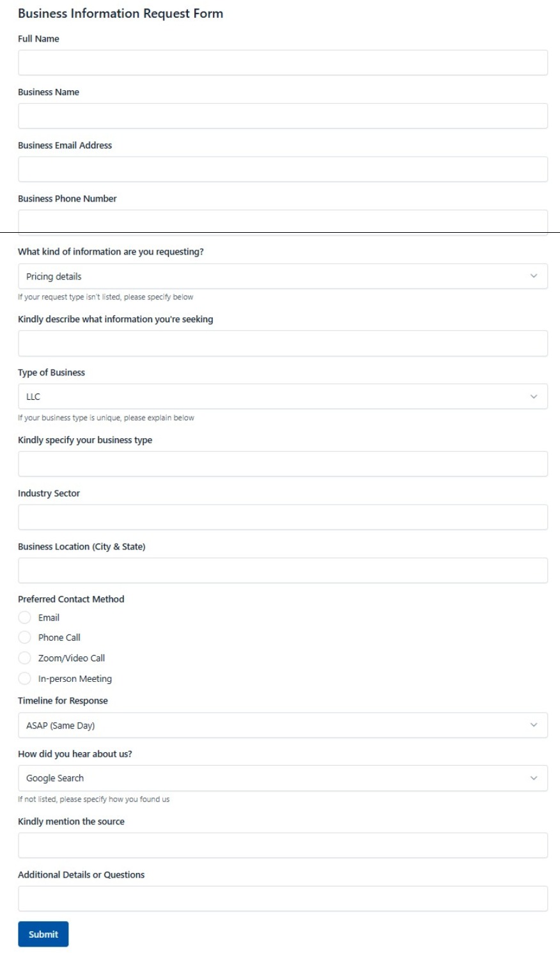Viewport: 560px width, 953px height.
Task: Choose Phone Call as preferred contact method
Action: [x=26, y=637]
